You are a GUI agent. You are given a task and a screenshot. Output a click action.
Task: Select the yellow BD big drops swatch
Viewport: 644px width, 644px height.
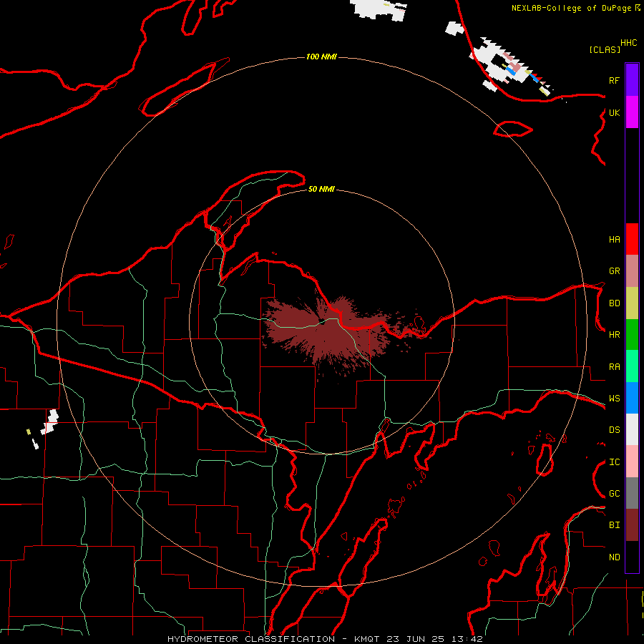click(632, 303)
